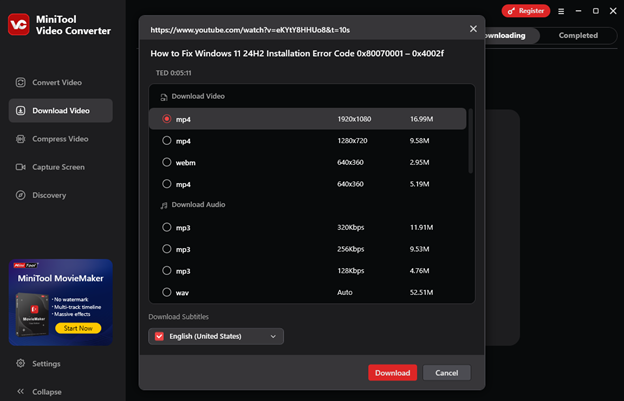Click the 16.99M file size

pyautogui.click(x=421, y=119)
